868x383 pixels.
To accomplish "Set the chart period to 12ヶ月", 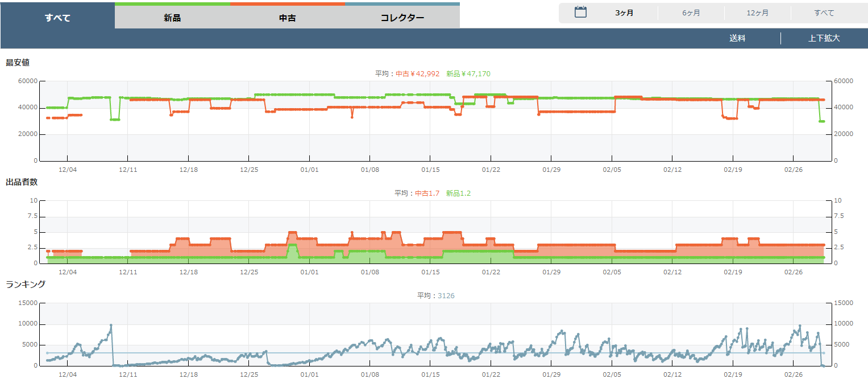I will pos(758,13).
